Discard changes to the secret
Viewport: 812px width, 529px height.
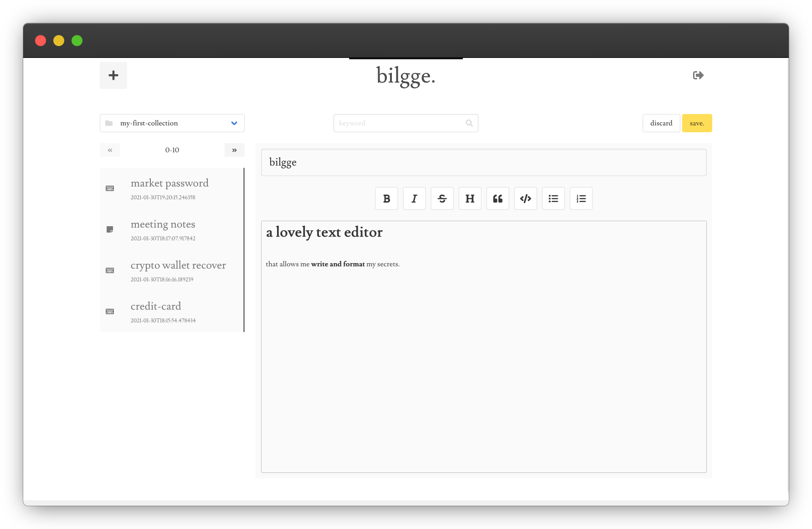(661, 123)
